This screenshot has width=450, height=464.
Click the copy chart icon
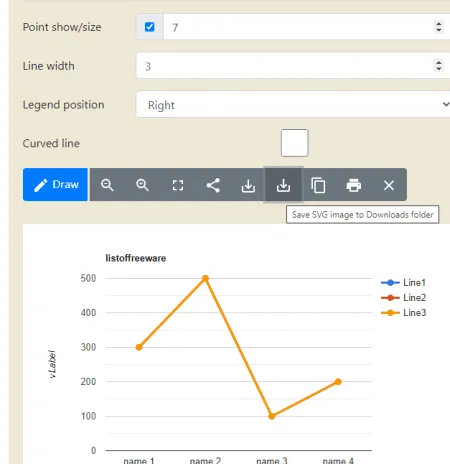pos(318,185)
